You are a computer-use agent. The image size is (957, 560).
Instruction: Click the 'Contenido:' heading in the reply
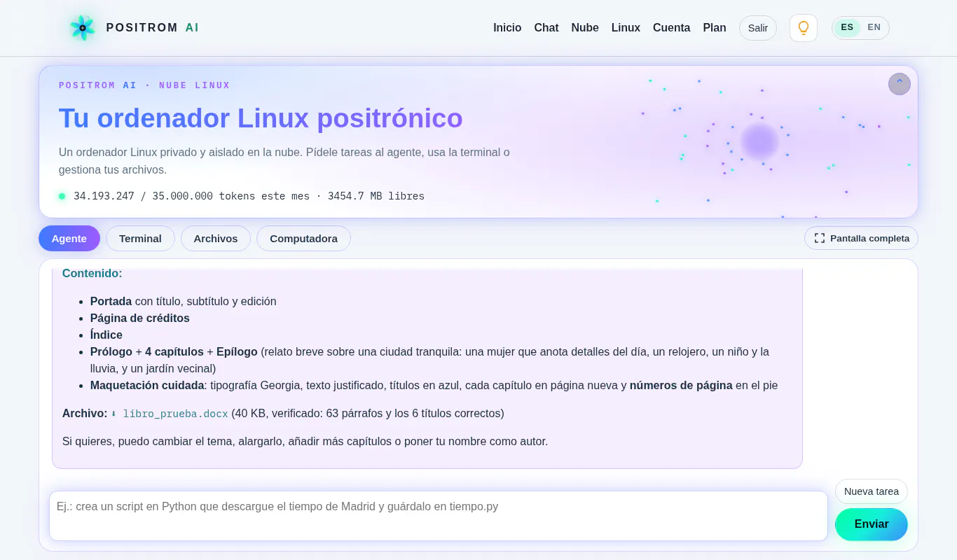coord(92,274)
